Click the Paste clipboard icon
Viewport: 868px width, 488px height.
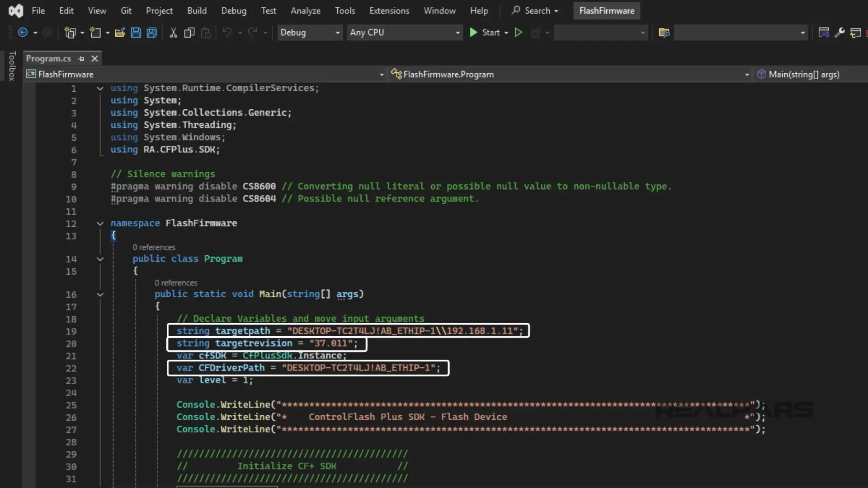206,33
